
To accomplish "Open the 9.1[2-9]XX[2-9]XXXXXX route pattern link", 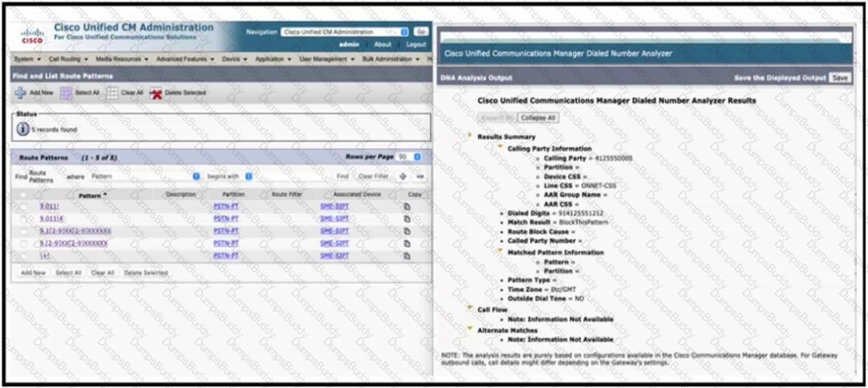I will coord(75,231).
